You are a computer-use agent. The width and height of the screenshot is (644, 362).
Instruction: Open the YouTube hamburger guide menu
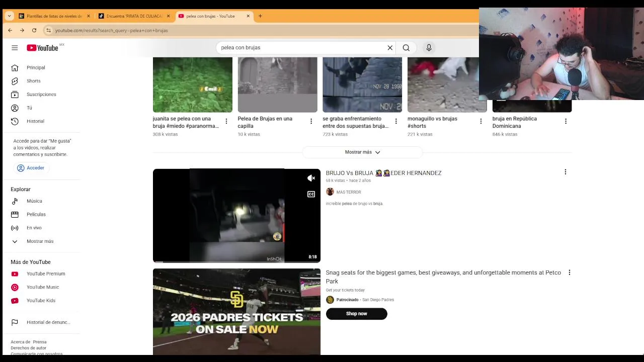pos(15,48)
